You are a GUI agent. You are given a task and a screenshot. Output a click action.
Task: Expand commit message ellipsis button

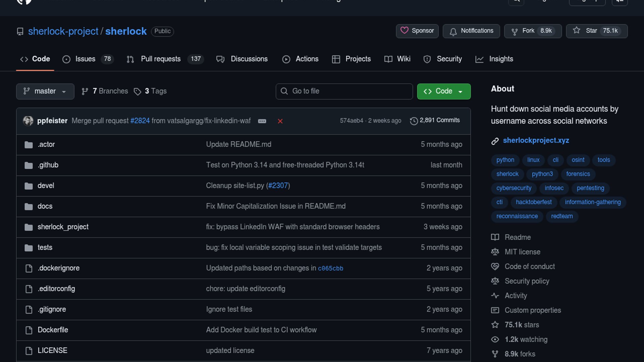coord(262,121)
